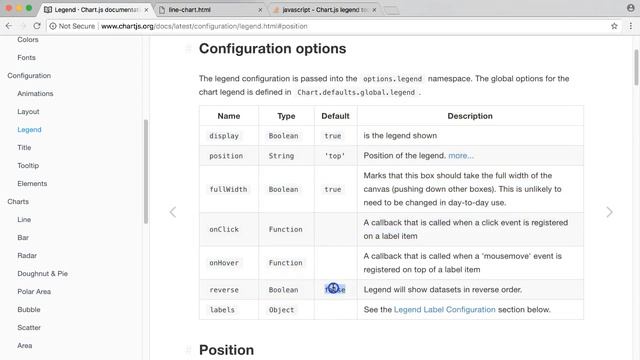The width and height of the screenshot is (640, 360).
Task: Go back using the browser back arrow
Action: point(9,26)
